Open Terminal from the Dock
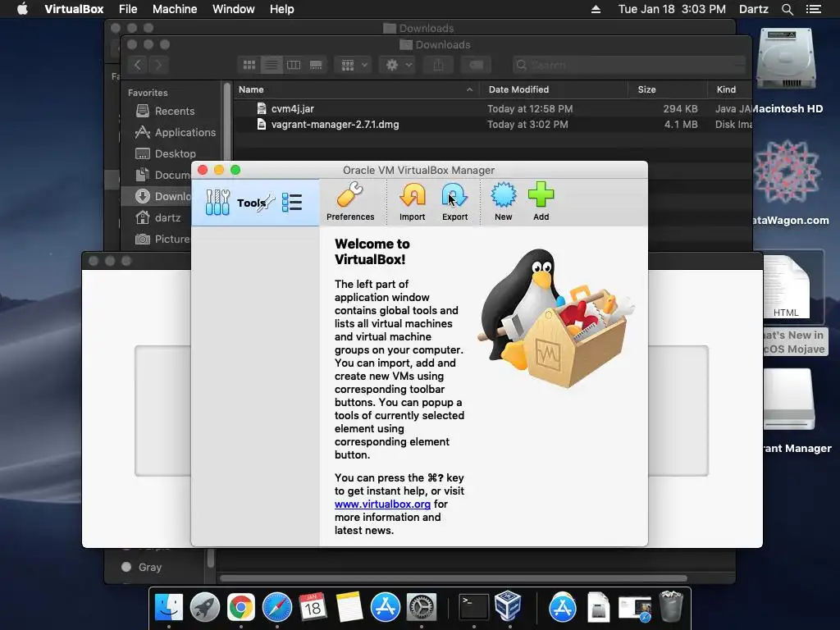 (x=474, y=607)
